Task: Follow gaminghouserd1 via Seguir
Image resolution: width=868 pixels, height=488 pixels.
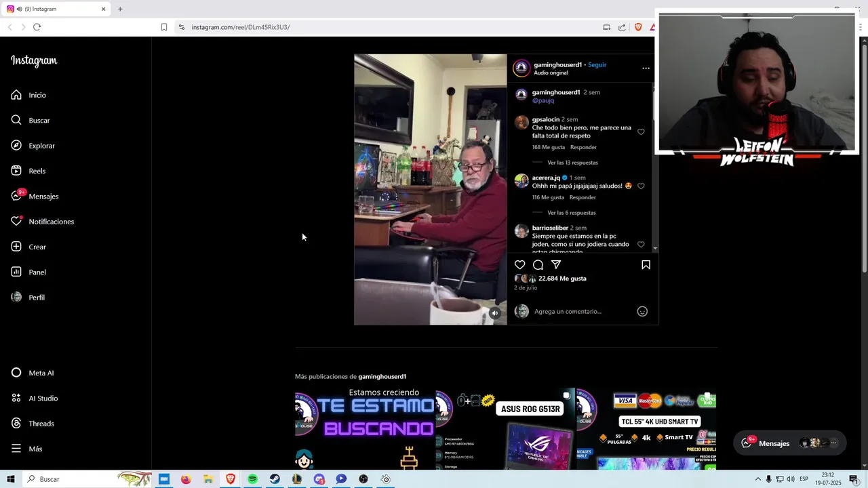Action: coord(597,65)
